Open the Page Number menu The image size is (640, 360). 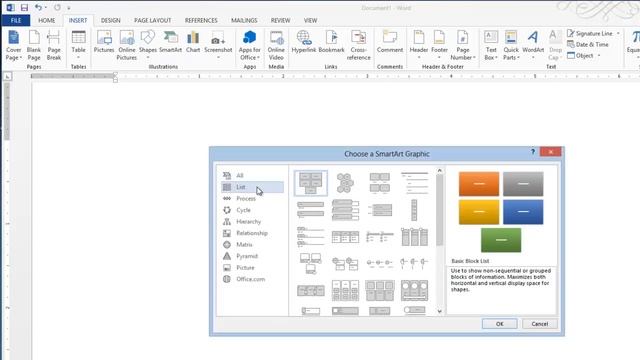pyautogui.click(x=462, y=45)
